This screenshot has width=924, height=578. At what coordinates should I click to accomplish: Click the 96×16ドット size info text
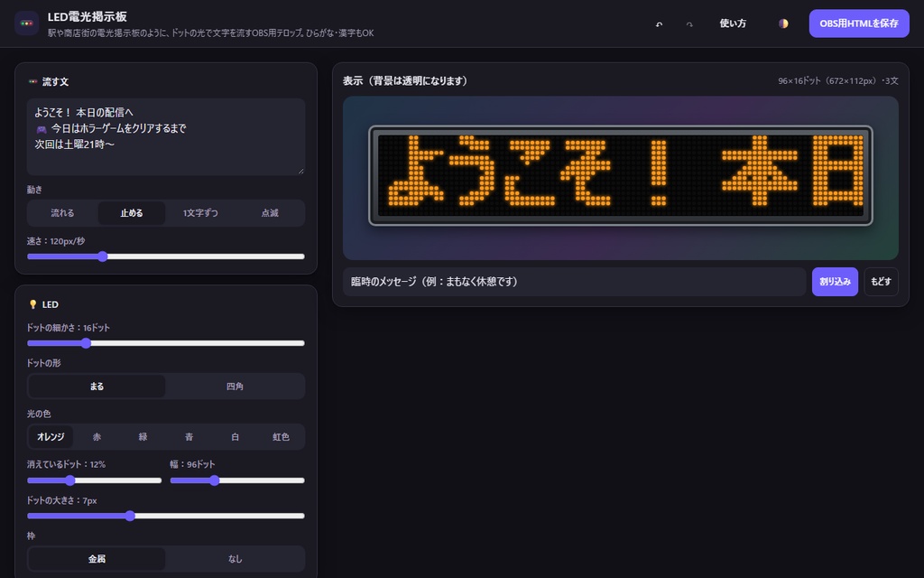[838, 80]
